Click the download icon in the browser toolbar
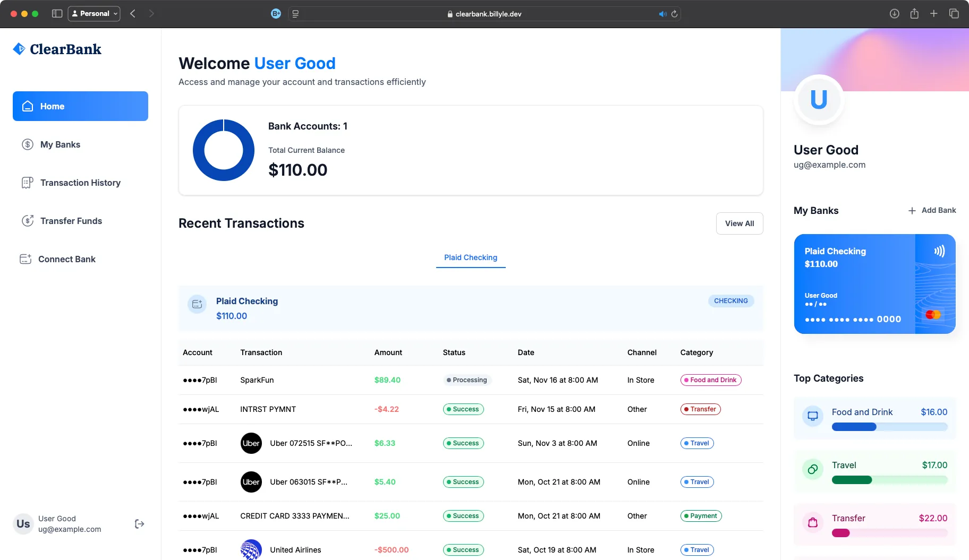This screenshot has height=560, width=969. click(895, 13)
